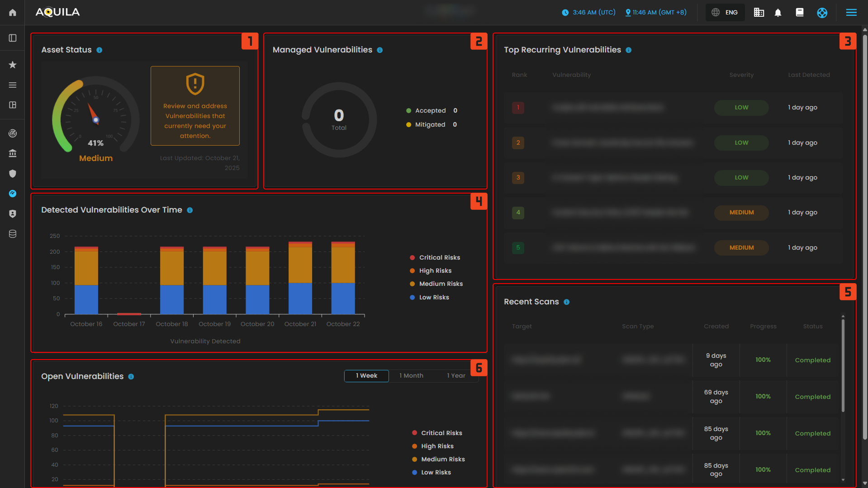Click the radar scan sidebar icon
Image resolution: width=868 pixels, height=488 pixels.
[x=13, y=133]
